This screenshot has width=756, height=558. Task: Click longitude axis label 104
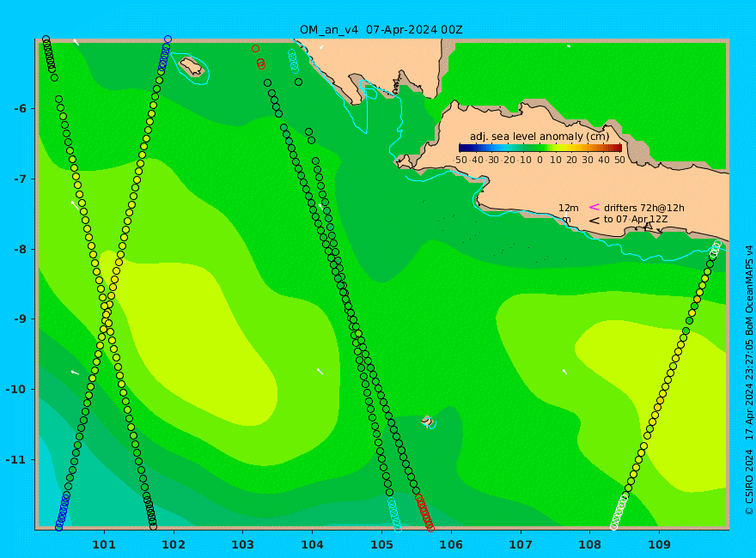pyautogui.click(x=312, y=545)
